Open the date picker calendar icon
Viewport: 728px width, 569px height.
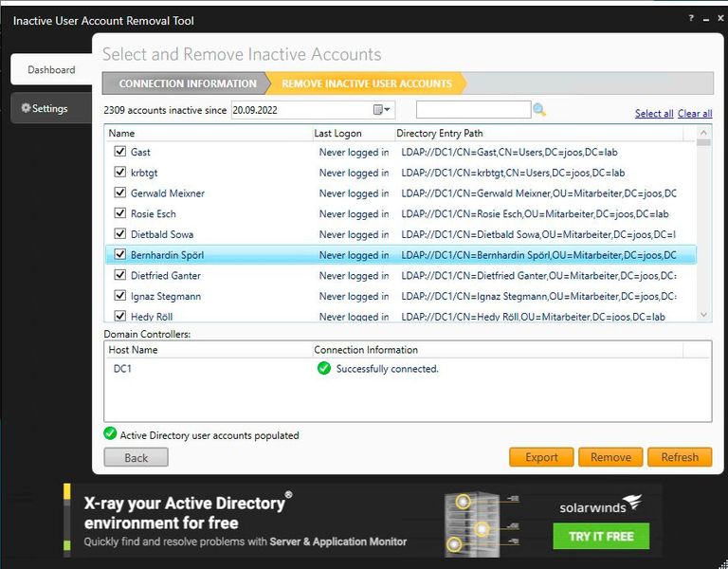coord(381,110)
